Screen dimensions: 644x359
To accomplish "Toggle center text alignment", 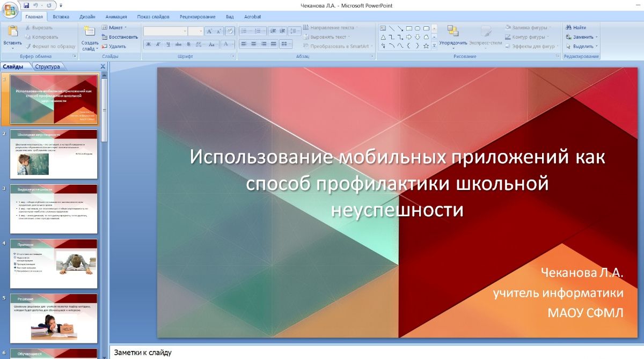I will pos(254,44).
